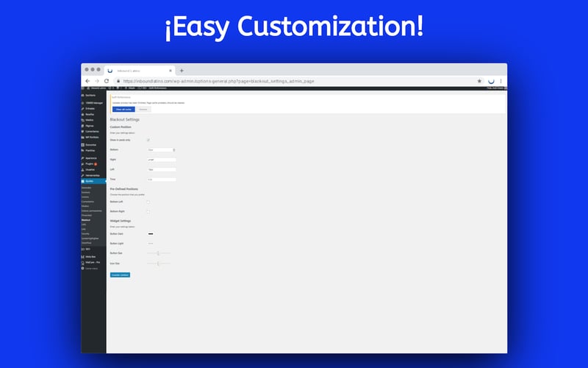Open Páginas icon in sidebar

click(83, 126)
